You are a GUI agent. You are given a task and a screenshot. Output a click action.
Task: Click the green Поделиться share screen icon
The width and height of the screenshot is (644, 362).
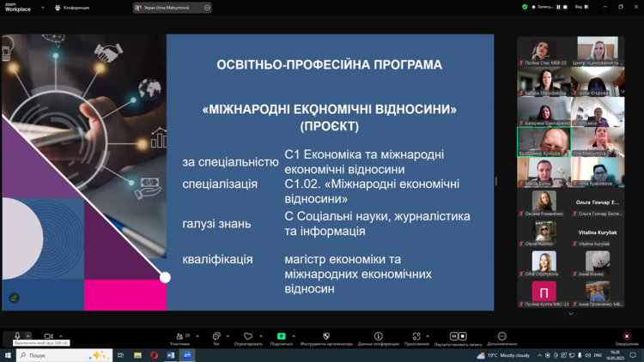point(281,337)
